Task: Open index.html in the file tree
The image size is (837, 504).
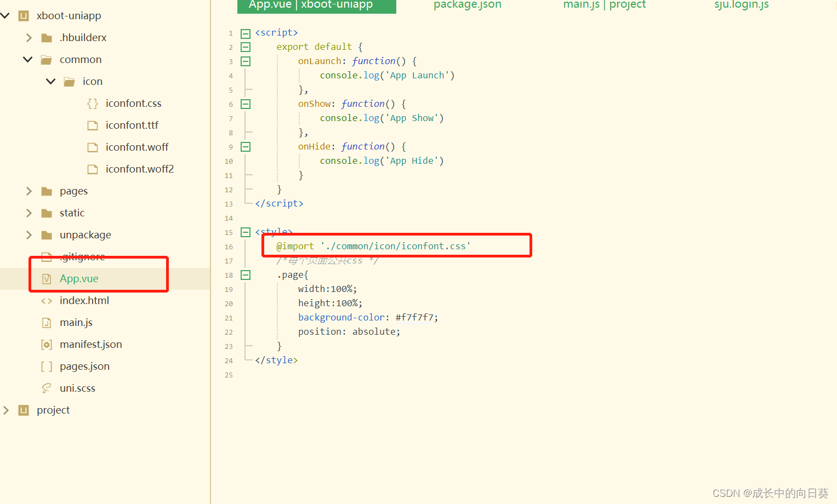Action: (84, 300)
